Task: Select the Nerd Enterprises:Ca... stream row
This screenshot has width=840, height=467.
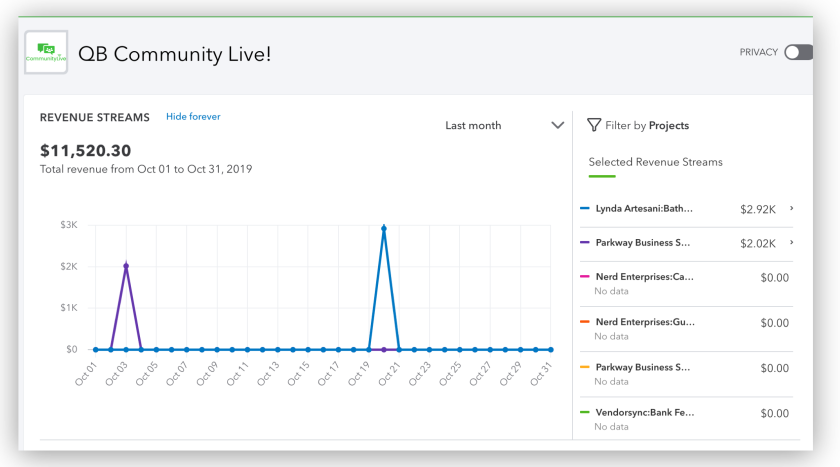Action: pyautogui.click(x=686, y=283)
